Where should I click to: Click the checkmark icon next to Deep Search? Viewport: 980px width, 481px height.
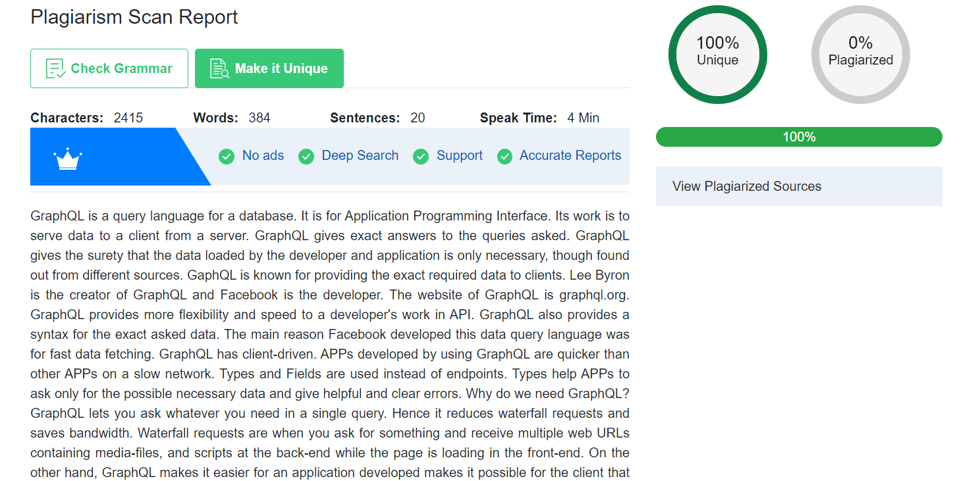tap(306, 157)
